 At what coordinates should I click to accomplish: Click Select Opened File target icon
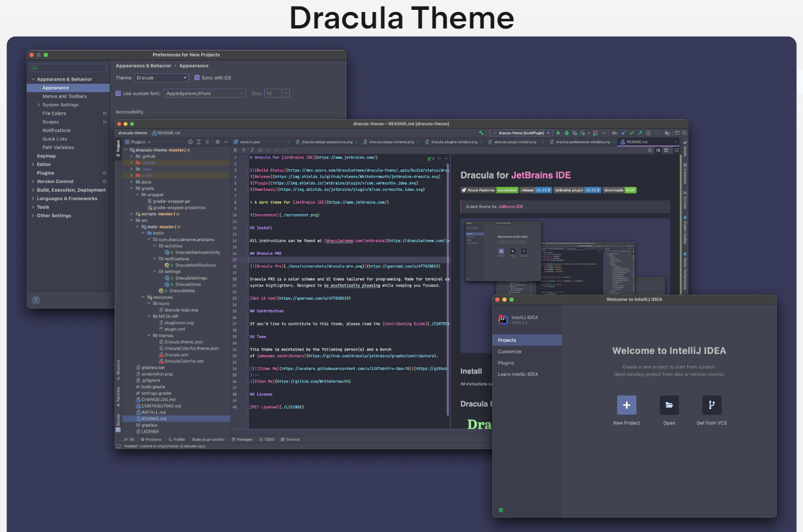190,142
